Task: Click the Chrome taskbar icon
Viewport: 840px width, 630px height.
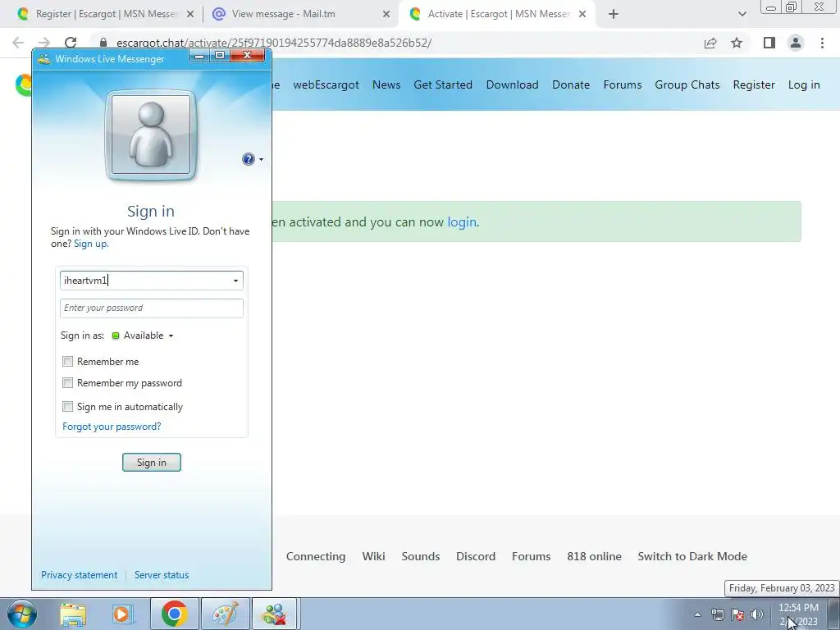Action: 174,614
